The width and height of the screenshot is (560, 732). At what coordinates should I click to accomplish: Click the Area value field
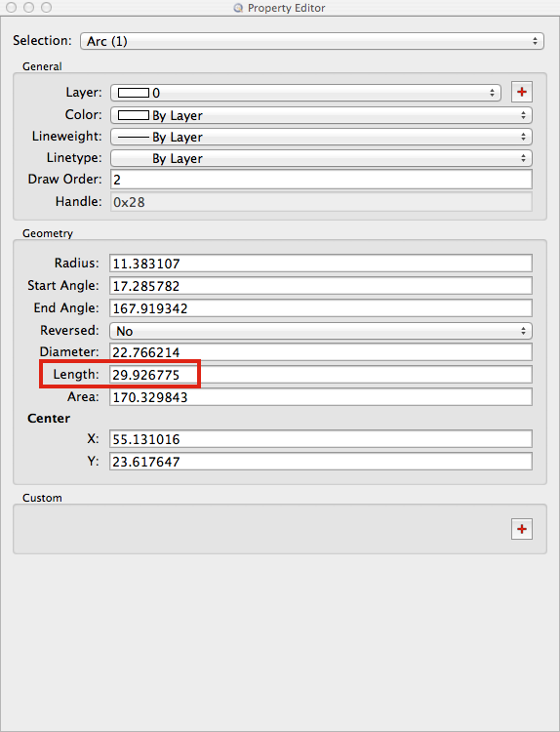click(321, 397)
